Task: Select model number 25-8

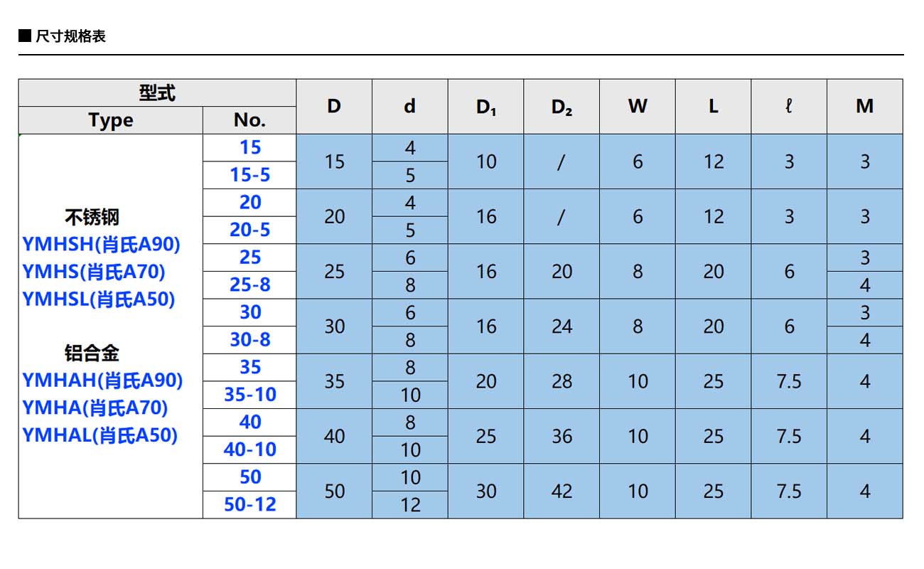Action: pos(249,284)
